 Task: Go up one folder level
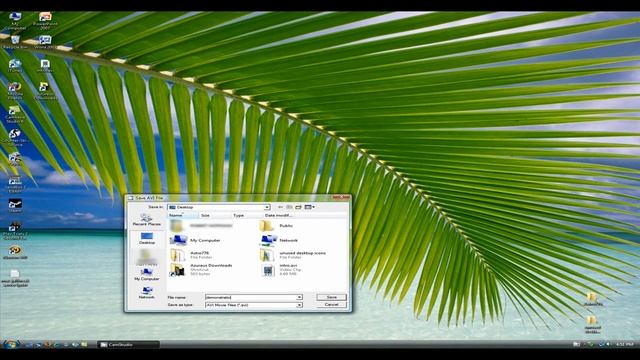click(x=289, y=207)
